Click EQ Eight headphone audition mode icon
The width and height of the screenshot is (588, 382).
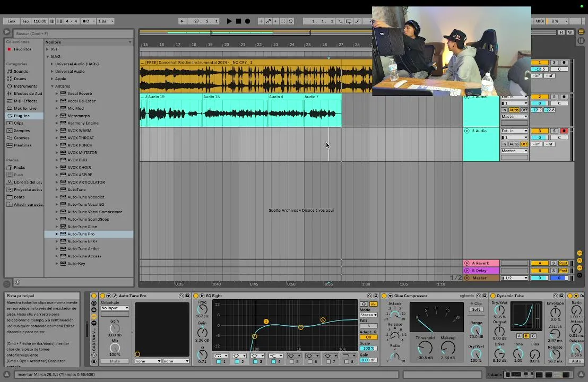point(364,304)
